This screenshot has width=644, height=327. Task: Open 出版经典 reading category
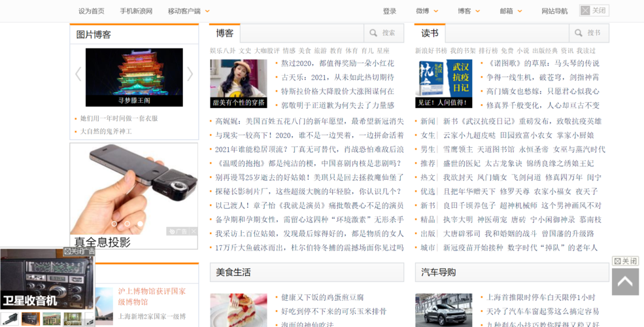(x=545, y=50)
